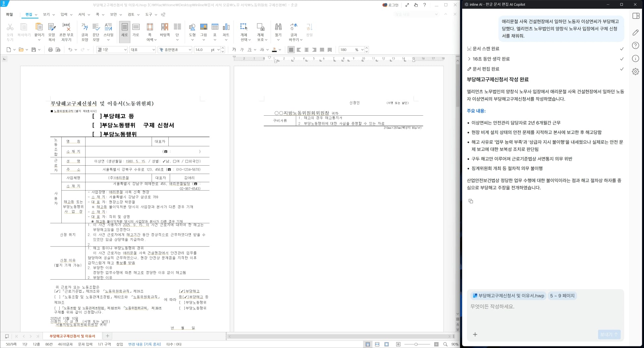
Task: Click the 보내기 send button
Action: coord(609,334)
